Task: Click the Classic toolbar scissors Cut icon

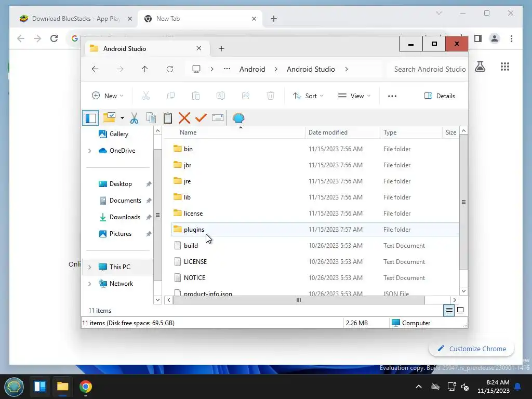Action: (x=135, y=118)
